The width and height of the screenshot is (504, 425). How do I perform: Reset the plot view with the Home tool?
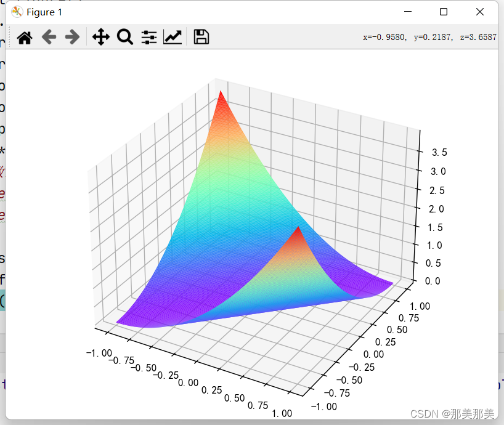tap(25, 37)
